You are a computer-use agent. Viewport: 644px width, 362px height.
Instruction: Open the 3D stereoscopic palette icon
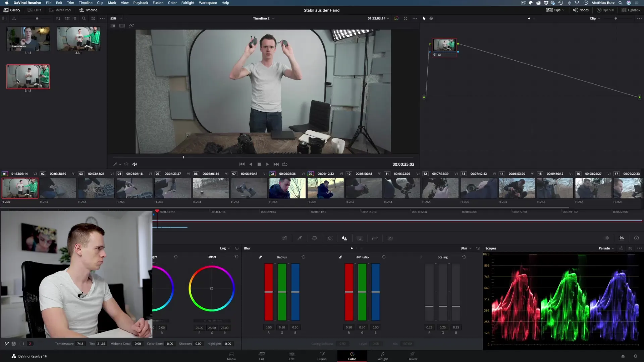point(390,238)
